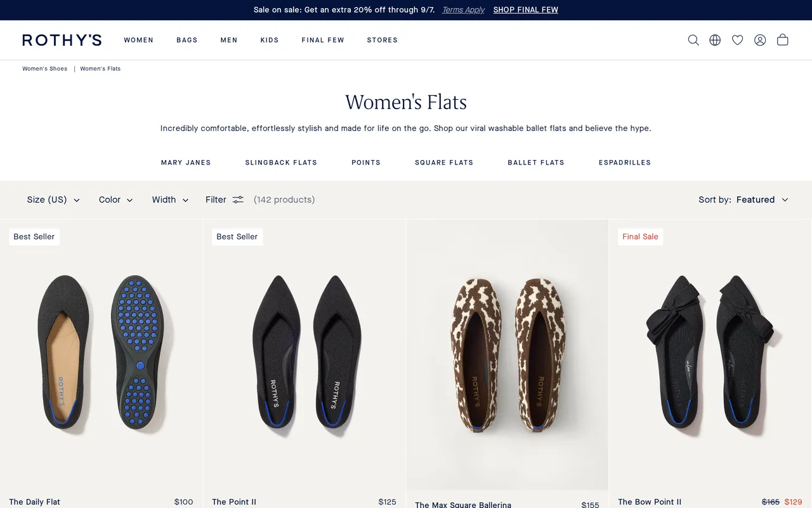Screen dimensions: 812x508
Task: Open the Final Few menu
Action: coord(323,40)
